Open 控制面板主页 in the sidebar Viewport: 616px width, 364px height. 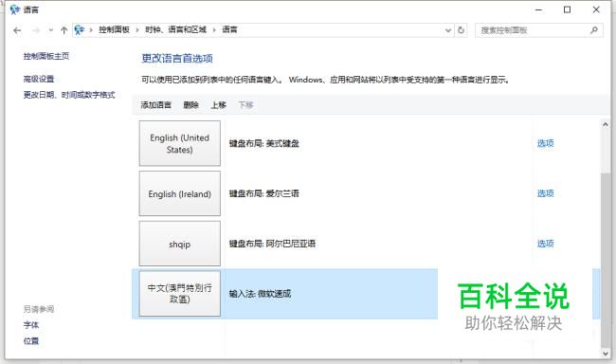point(46,56)
